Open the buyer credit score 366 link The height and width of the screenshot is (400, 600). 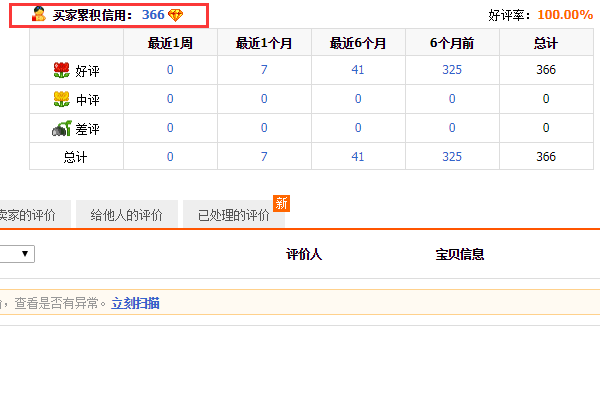coord(153,15)
